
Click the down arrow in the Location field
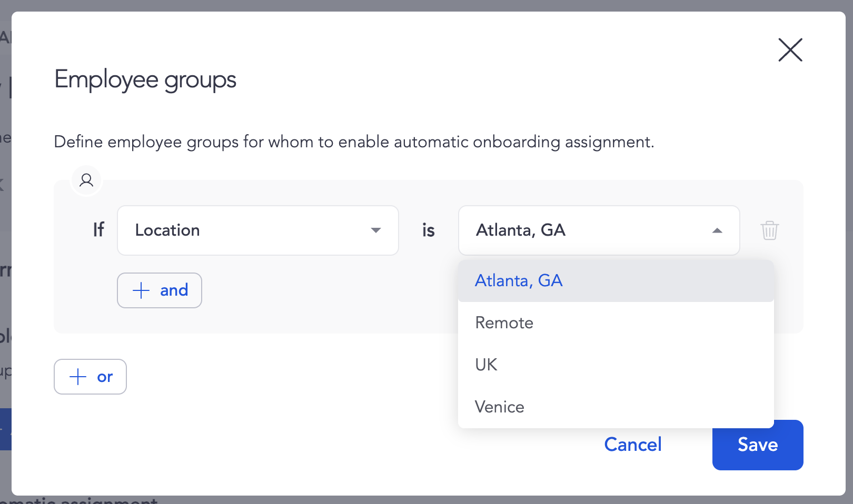[375, 230]
